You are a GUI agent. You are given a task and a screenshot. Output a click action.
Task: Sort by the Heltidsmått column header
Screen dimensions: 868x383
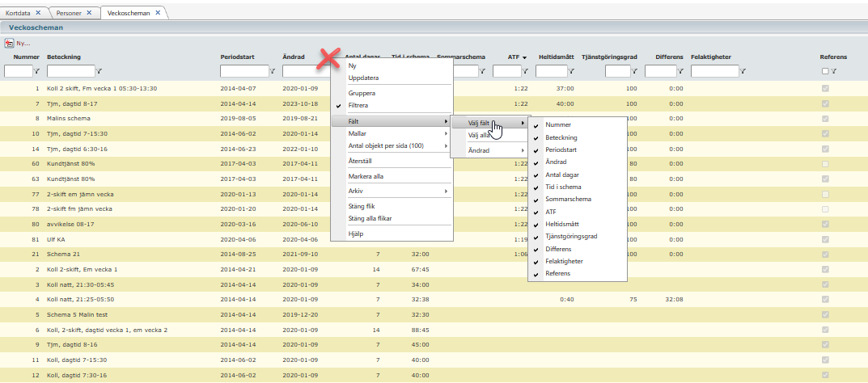(x=557, y=57)
